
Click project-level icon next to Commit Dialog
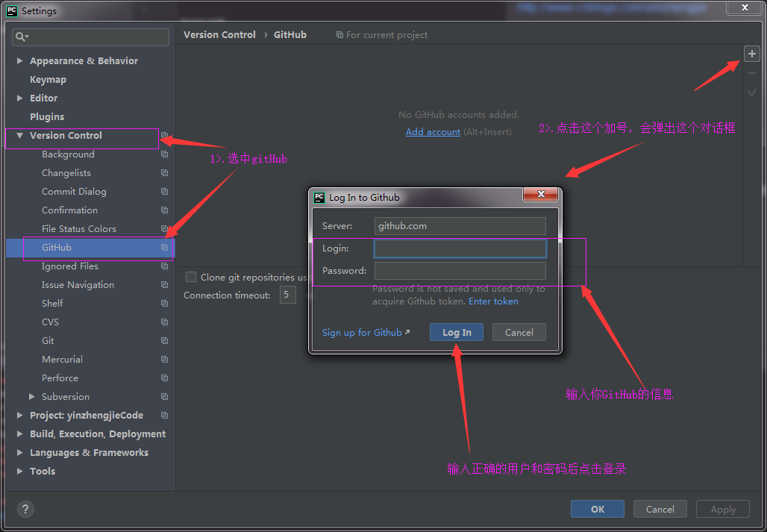pos(164,191)
